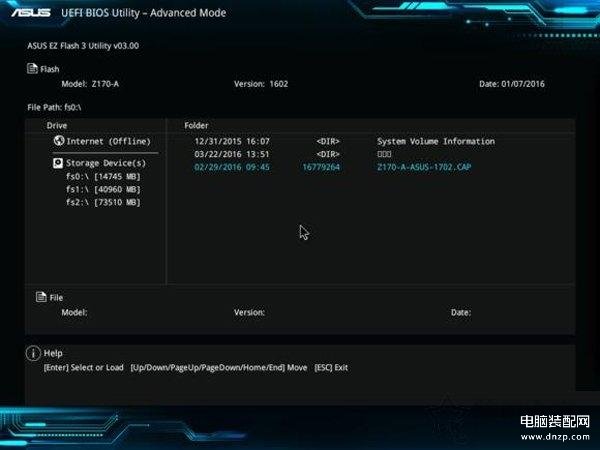600x450 pixels.
Task: Open System Volume Information folder
Action: coord(436,141)
